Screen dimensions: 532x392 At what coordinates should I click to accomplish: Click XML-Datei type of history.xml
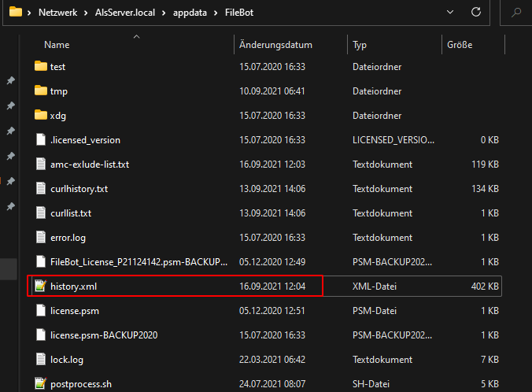[375, 287]
